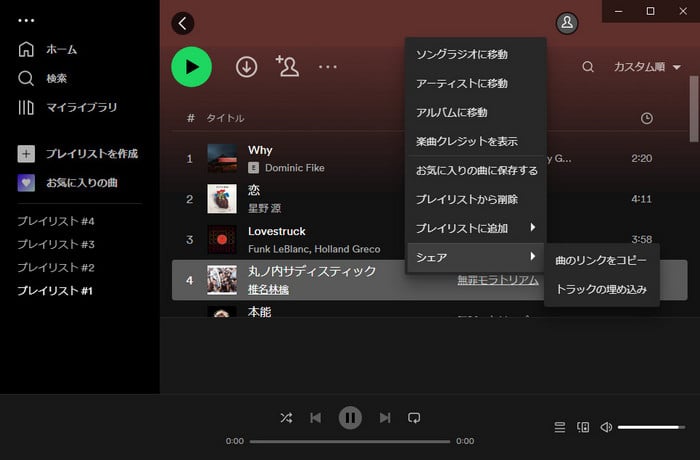Open 検索 in the sidebar

point(42,78)
